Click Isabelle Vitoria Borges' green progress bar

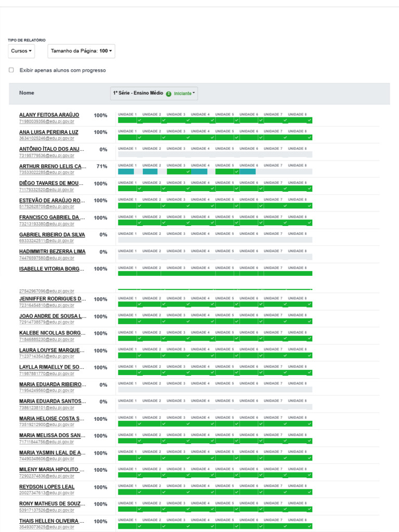click(215, 273)
